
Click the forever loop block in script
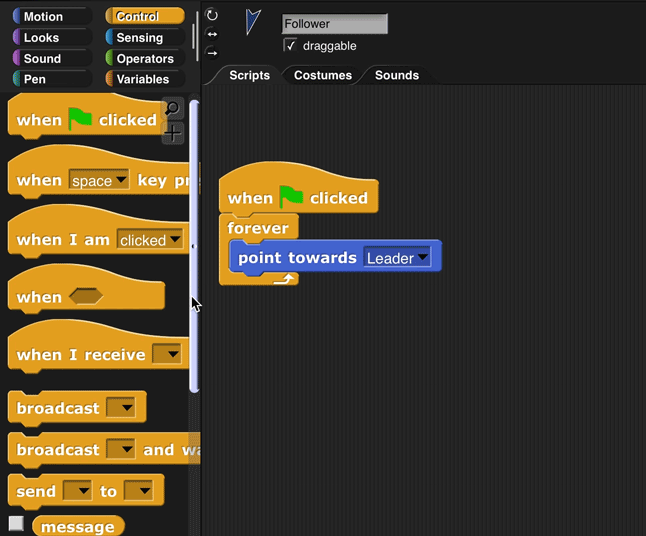click(x=258, y=228)
